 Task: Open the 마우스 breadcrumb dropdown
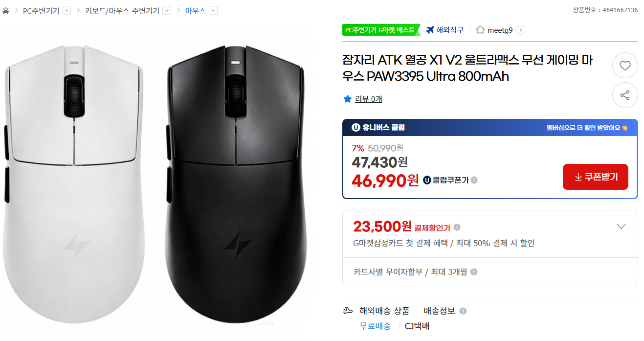tap(212, 10)
